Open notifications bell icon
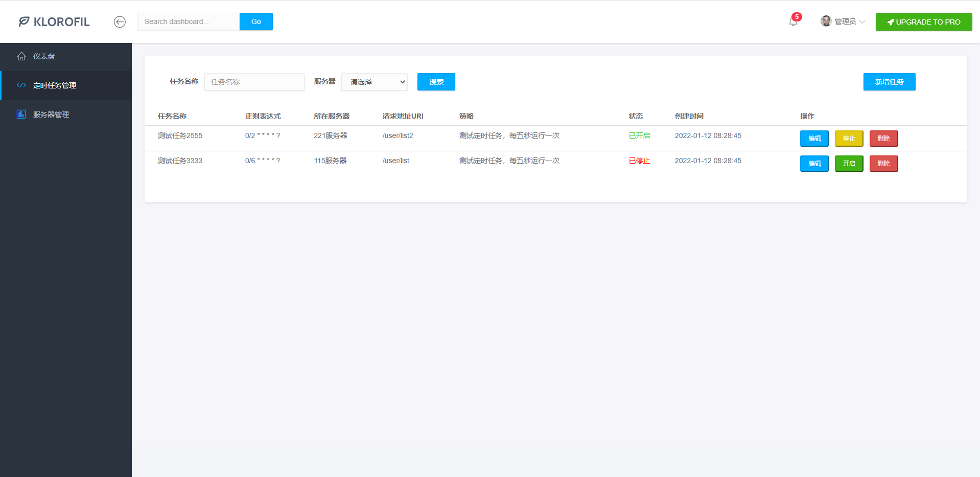The image size is (980, 477). coord(793,22)
